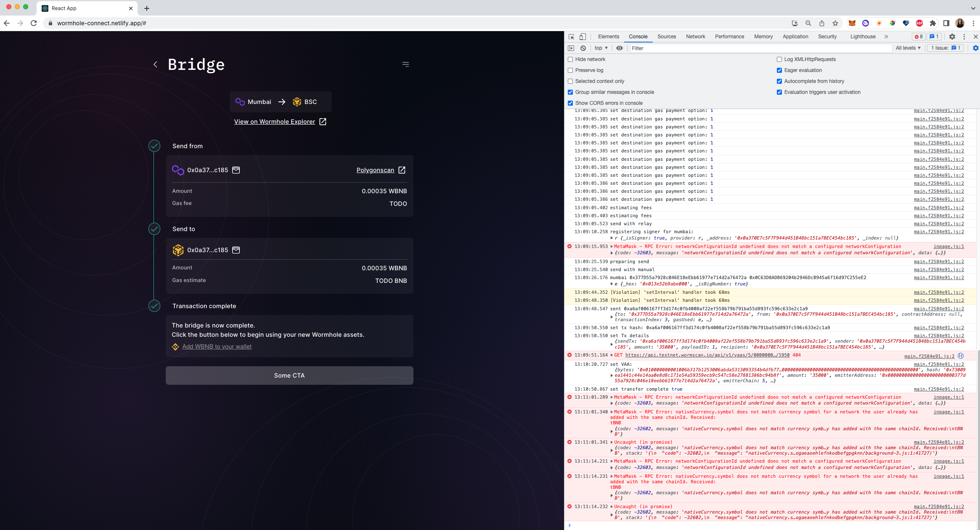Switch to the Network panel tab
This screenshot has width=980, height=530.
pos(695,37)
